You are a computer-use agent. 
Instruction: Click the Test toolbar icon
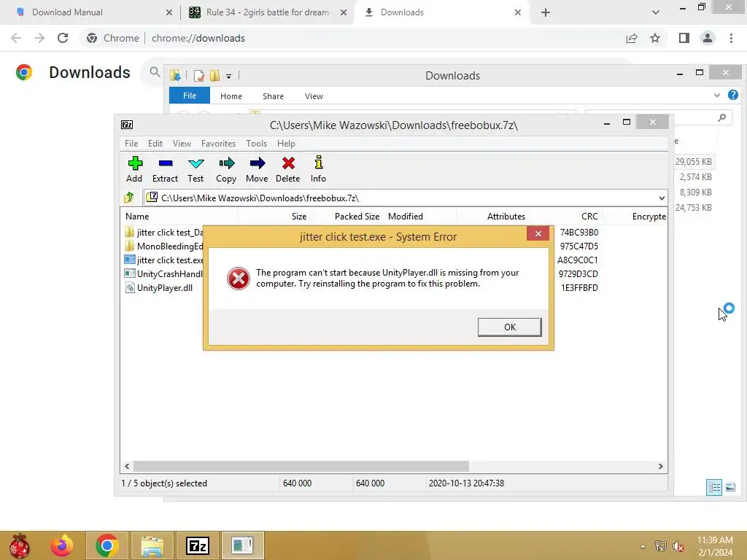(196, 169)
